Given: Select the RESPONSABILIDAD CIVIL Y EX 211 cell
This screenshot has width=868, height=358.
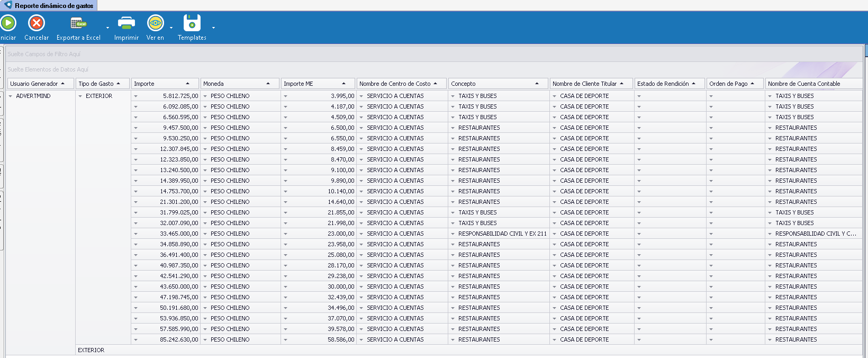Looking at the screenshot, I should click(502, 234).
